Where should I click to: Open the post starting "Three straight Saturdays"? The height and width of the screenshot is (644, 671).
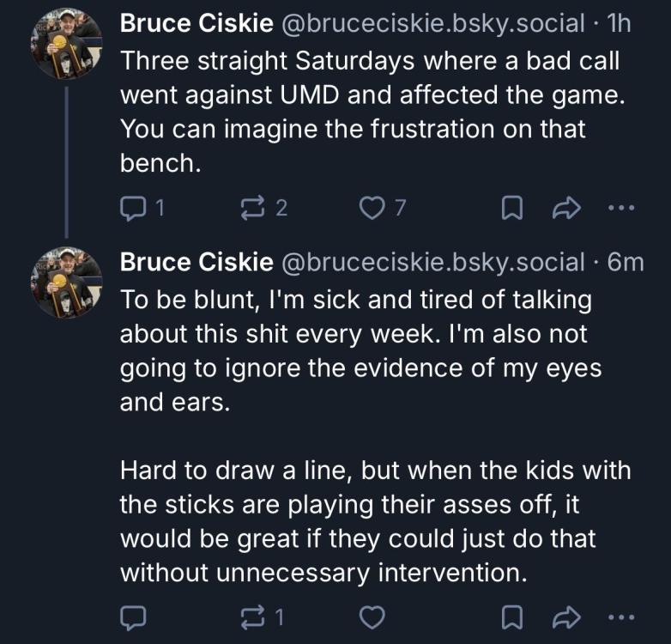369,112
